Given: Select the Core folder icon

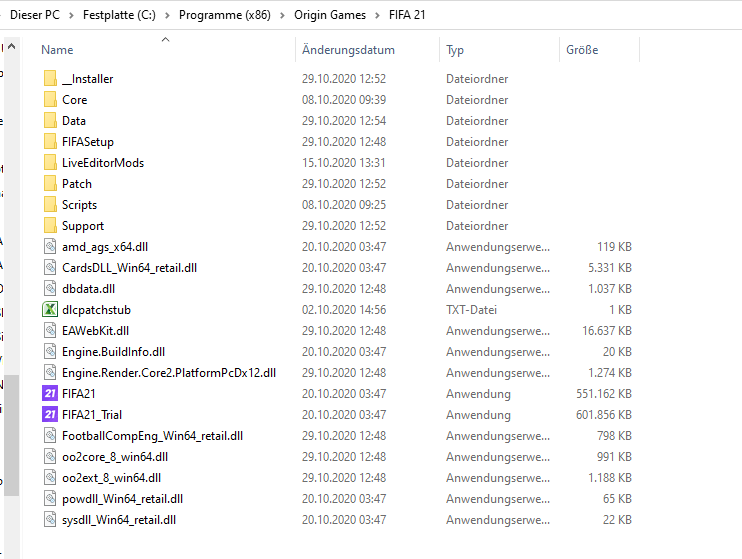Looking at the screenshot, I should click(50, 99).
